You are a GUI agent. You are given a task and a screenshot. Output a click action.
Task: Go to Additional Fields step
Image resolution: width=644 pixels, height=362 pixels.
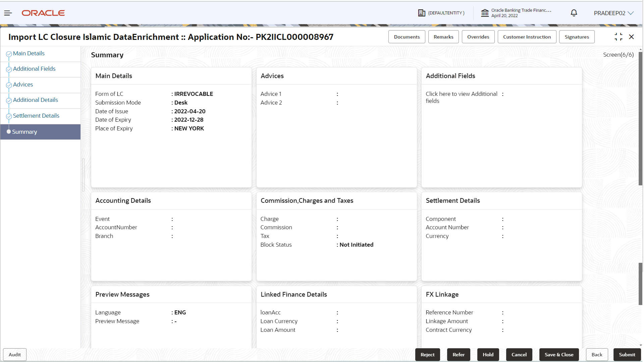click(x=34, y=69)
